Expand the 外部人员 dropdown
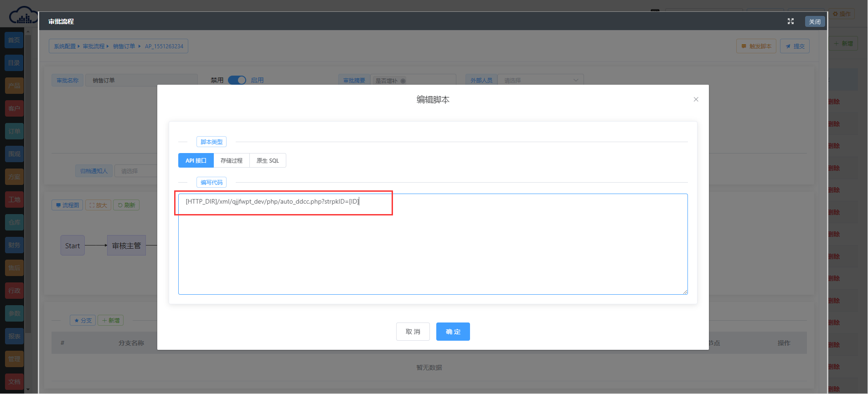 [540, 80]
